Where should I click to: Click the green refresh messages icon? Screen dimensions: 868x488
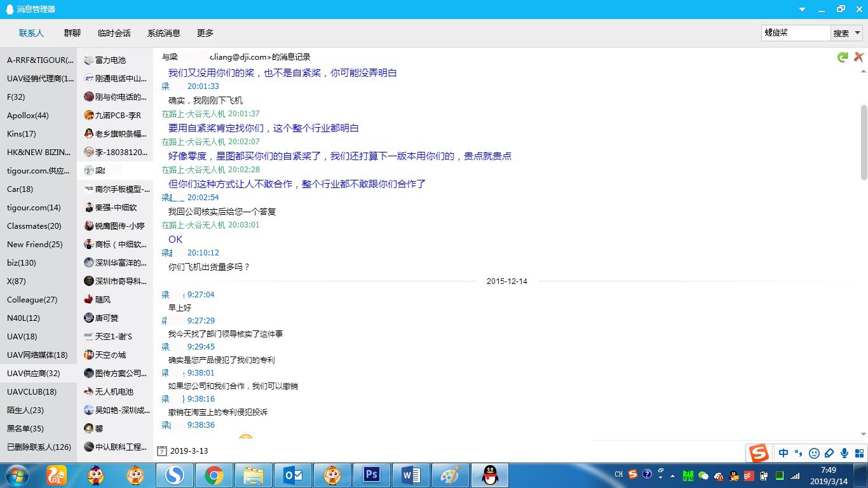click(x=843, y=57)
